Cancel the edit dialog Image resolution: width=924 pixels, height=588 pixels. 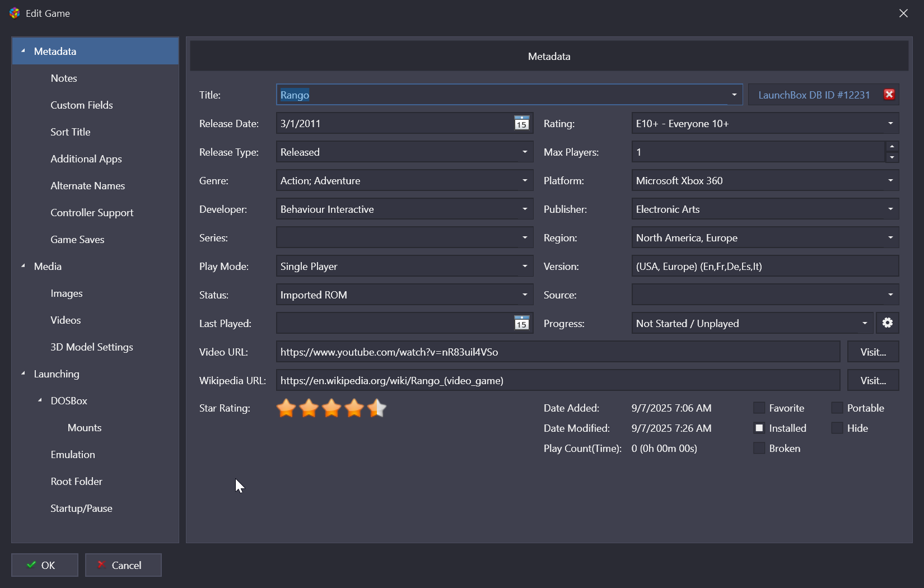click(123, 565)
